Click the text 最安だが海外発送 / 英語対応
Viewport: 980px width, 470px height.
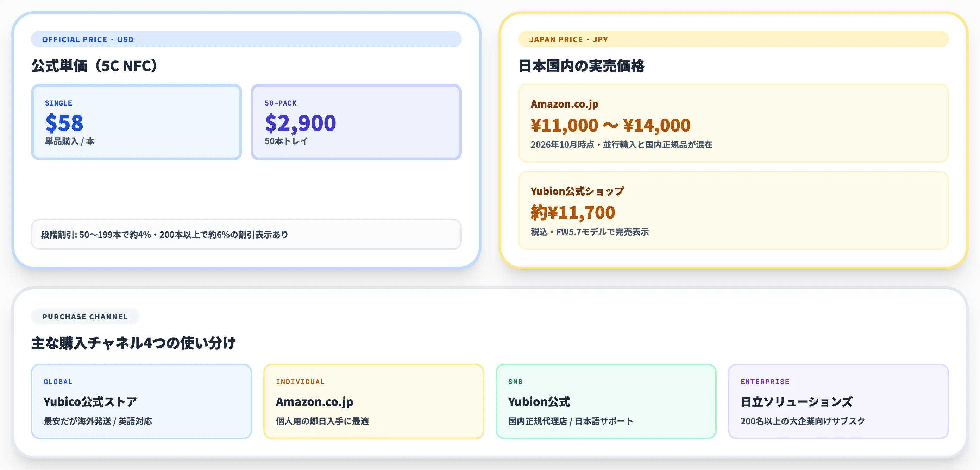pyautogui.click(x=98, y=421)
